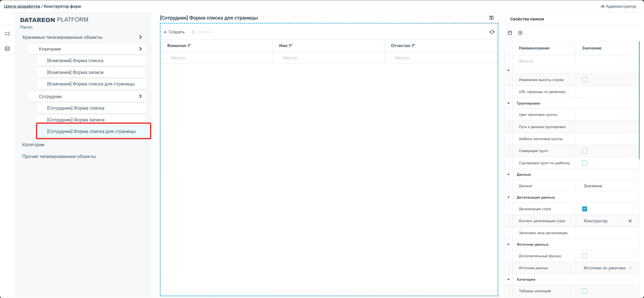Screen dimensions: 644x298
Task: Click the sort icon next to Отчество
Action: pos(413,46)
